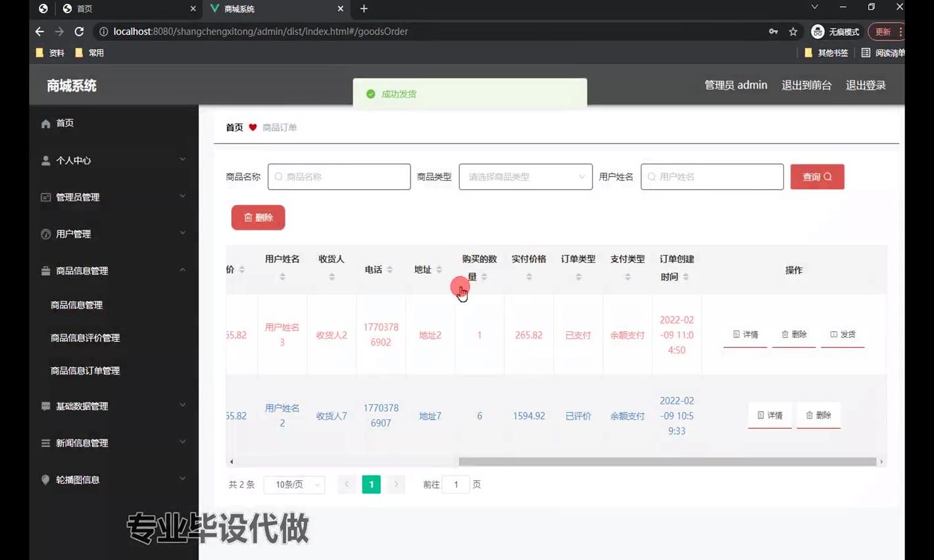The height and width of the screenshot is (560, 934).
Task: Sort by 订单类型 column arrows
Action: pyautogui.click(x=578, y=277)
